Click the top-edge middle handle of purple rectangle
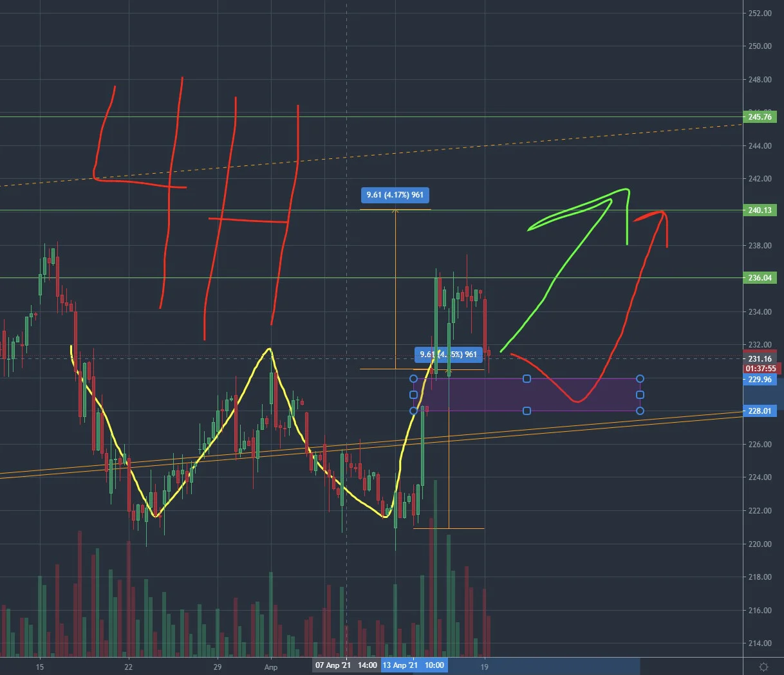784x675 pixels. point(527,379)
